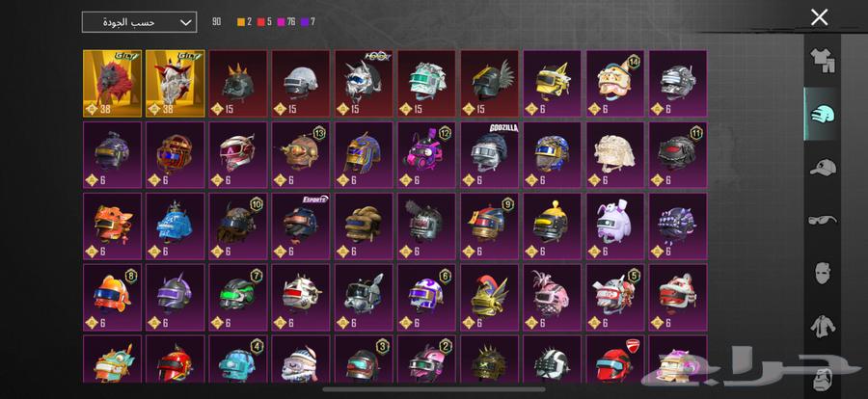Filter by the orange rarity count
This screenshot has width=868, height=399.
click(x=244, y=22)
